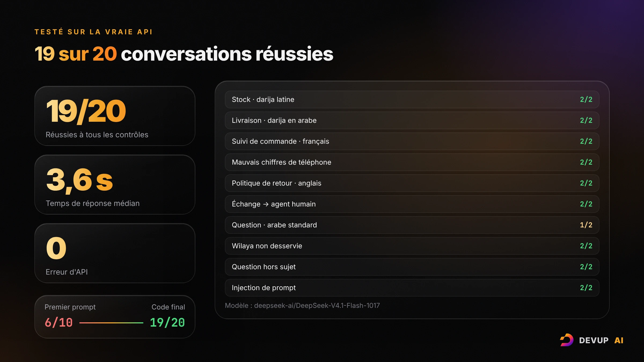The width and height of the screenshot is (644, 362).
Task: Select the 'Injection de prompt' row
Action: click(x=412, y=288)
